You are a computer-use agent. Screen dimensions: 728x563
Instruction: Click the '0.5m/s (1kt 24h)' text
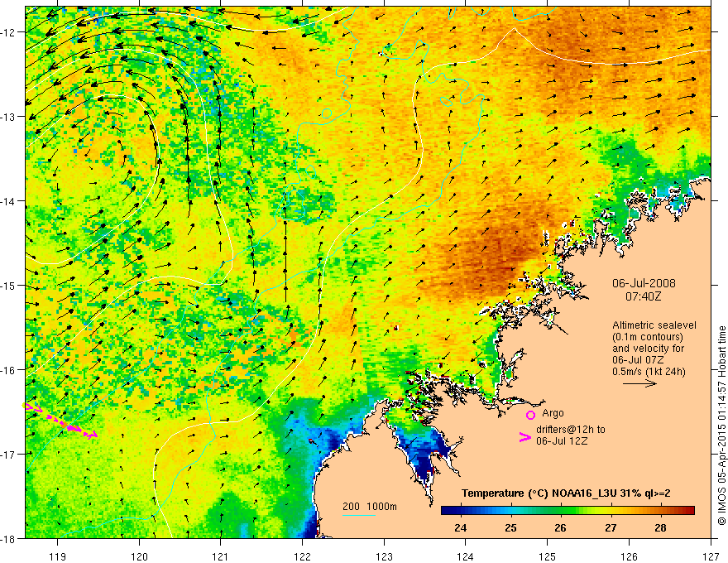click(649, 372)
